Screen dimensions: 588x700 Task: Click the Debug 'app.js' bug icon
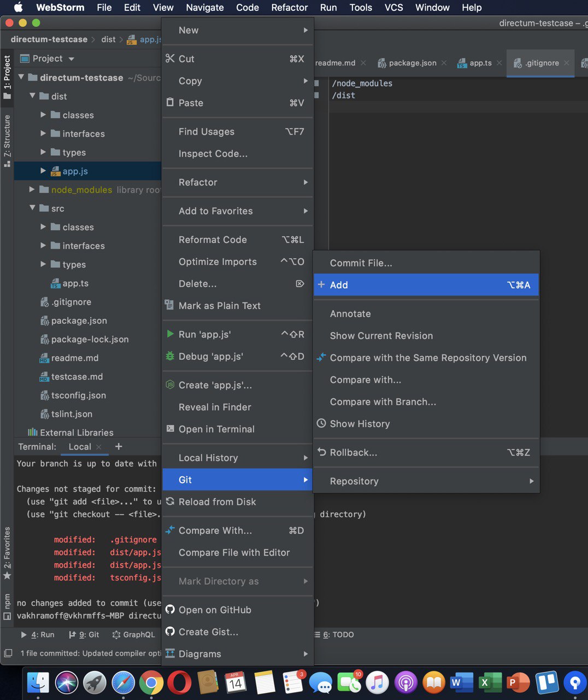pyautogui.click(x=170, y=356)
